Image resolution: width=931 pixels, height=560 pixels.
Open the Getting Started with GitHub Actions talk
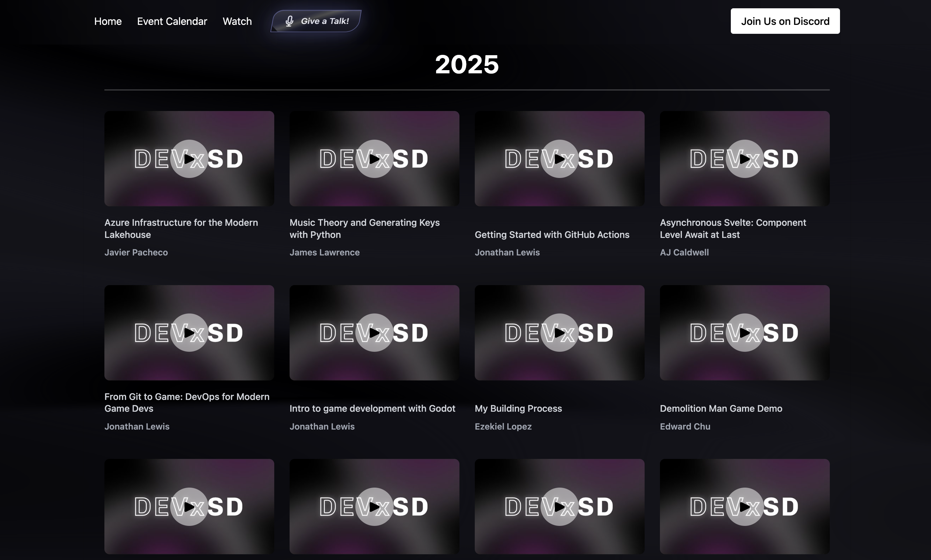(552, 234)
